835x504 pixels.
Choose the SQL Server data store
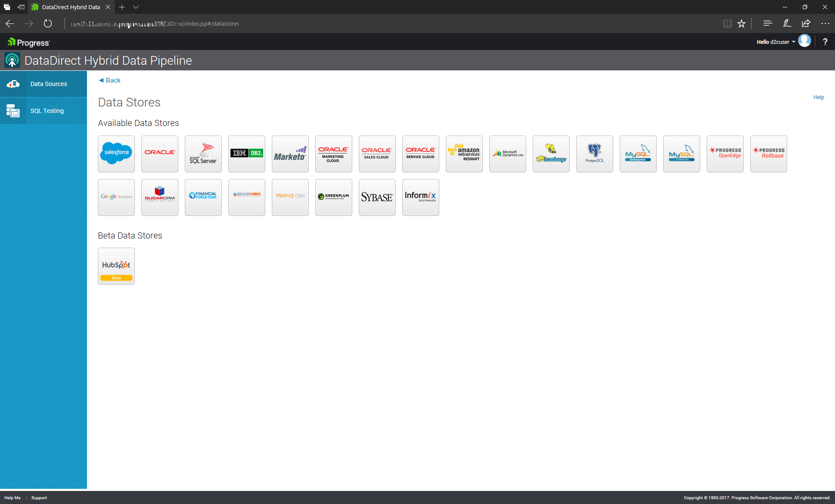coord(203,154)
